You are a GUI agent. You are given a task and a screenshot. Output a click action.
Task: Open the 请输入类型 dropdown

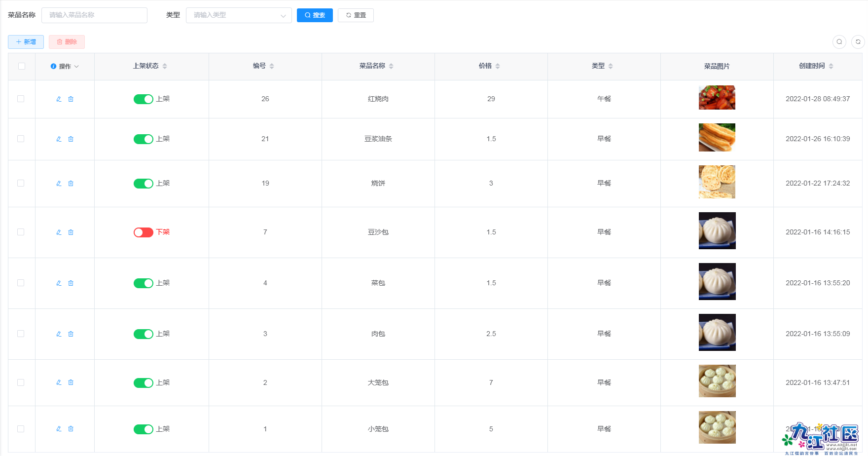pyautogui.click(x=239, y=15)
